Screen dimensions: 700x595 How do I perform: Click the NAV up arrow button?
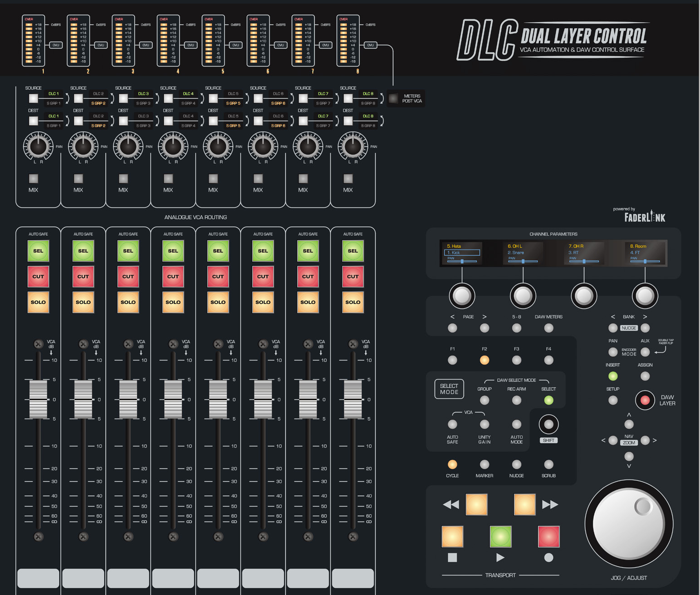coord(629,424)
